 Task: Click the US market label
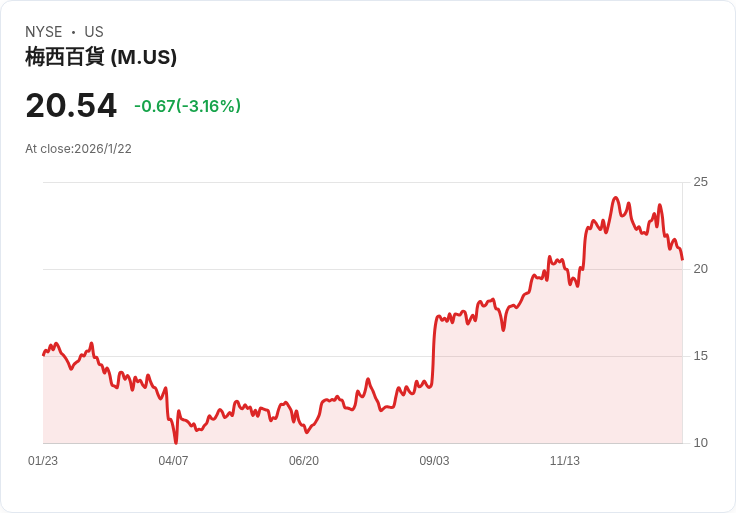tap(94, 32)
